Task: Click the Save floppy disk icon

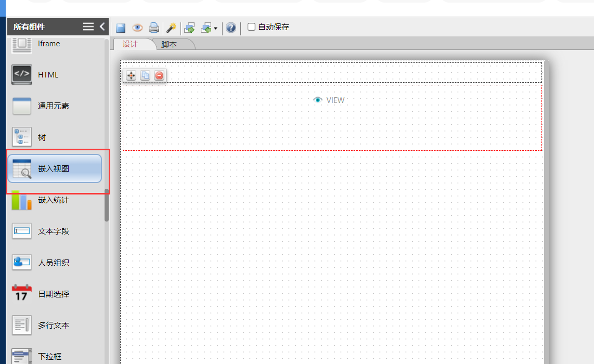Action: pyautogui.click(x=121, y=28)
